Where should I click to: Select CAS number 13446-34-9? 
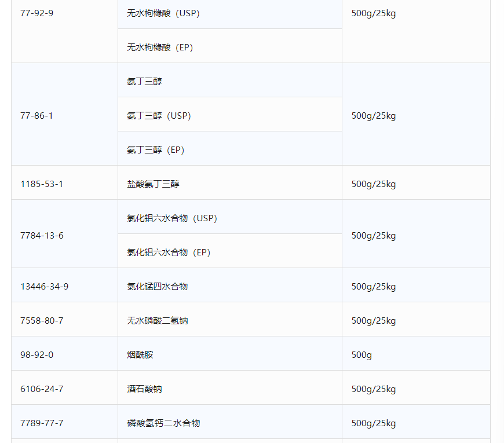(44, 287)
